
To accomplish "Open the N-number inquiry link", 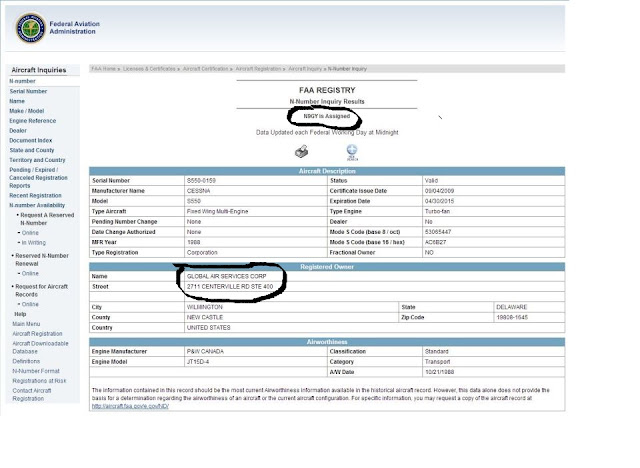I will coord(22,81).
